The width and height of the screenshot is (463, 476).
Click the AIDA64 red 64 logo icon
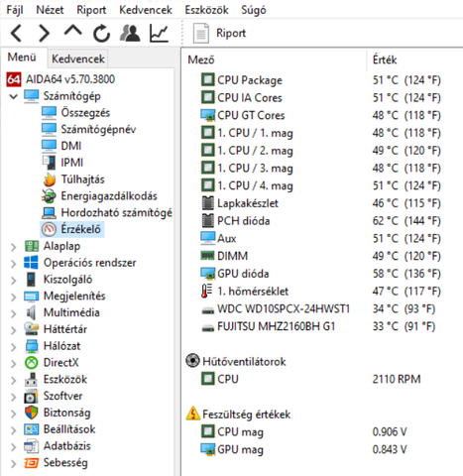click(x=14, y=79)
